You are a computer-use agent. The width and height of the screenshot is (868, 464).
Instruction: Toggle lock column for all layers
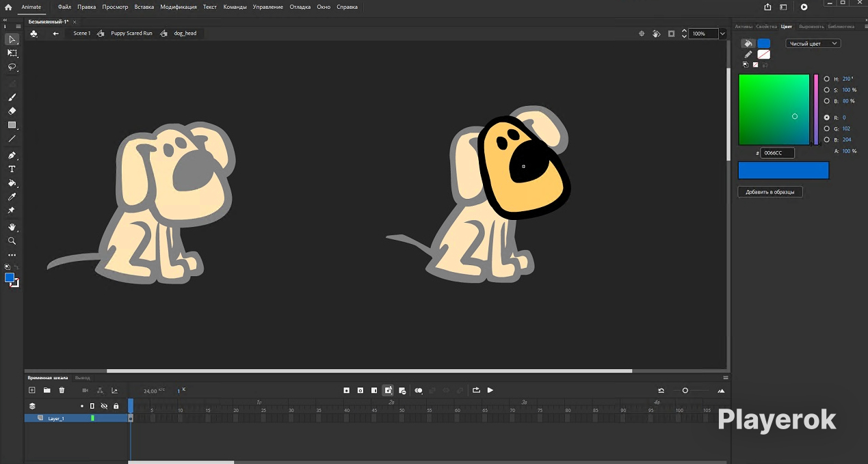[116, 406]
